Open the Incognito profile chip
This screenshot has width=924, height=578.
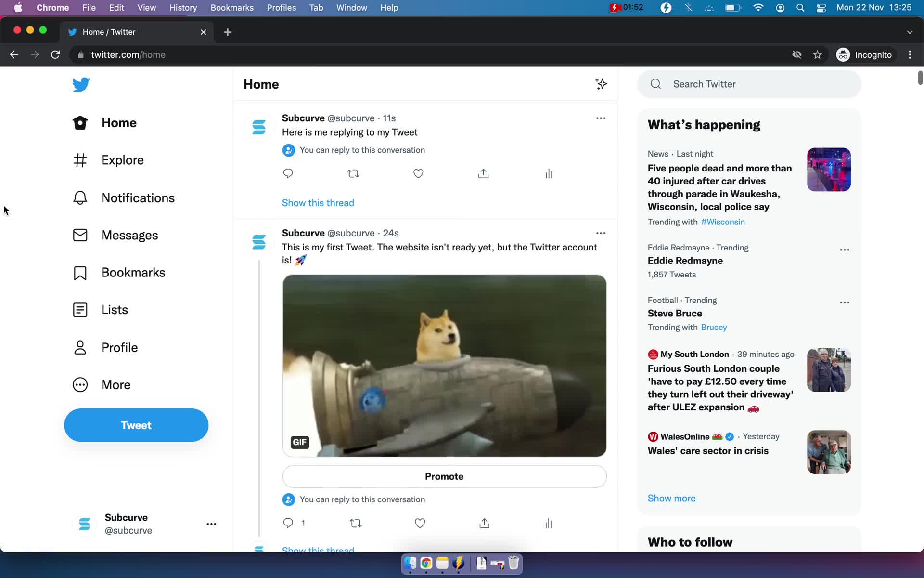pyautogui.click(x=864, y=55)
